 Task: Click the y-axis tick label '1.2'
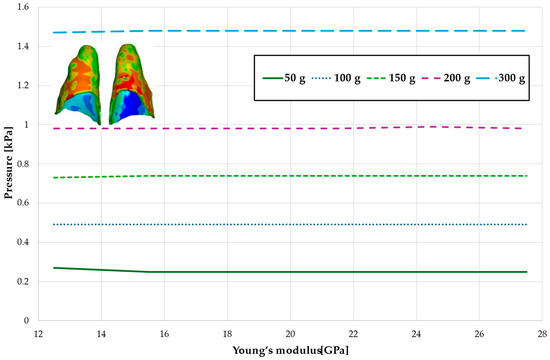[x=23, y=86]
